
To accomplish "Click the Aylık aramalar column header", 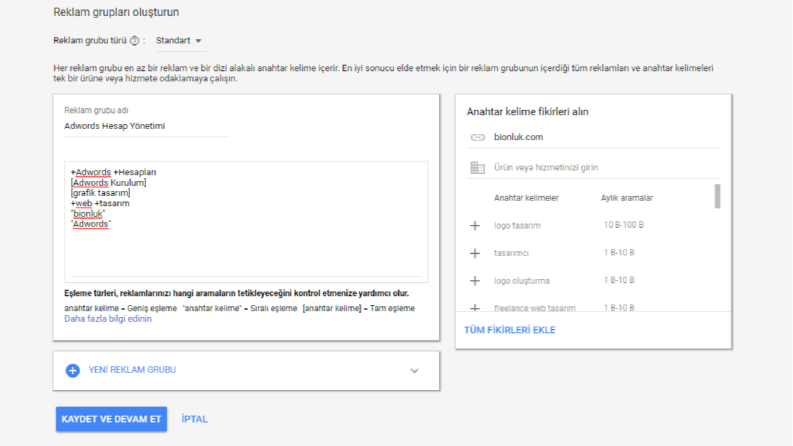I will (x=627, y=198).
